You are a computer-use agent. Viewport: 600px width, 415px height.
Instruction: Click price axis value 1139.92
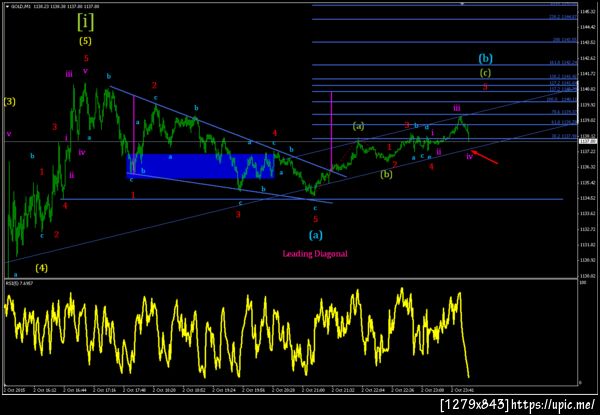point(587,104)
